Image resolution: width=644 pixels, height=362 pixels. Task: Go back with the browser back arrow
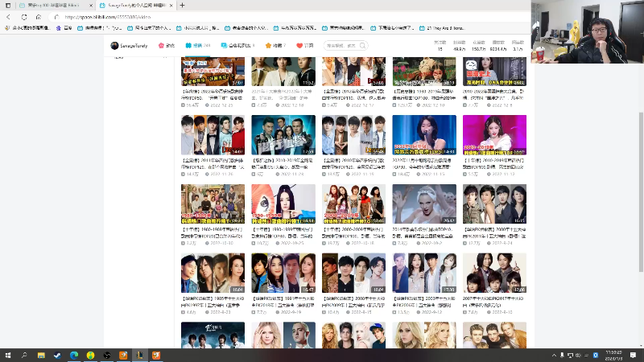9,17
